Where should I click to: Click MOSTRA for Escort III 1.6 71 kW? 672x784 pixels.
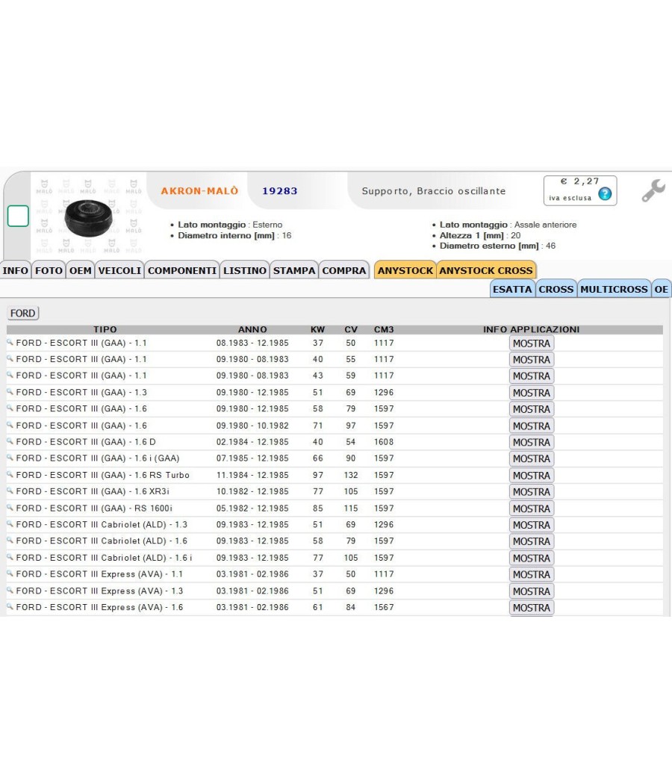pyautogui.click(x=532, y=426)
